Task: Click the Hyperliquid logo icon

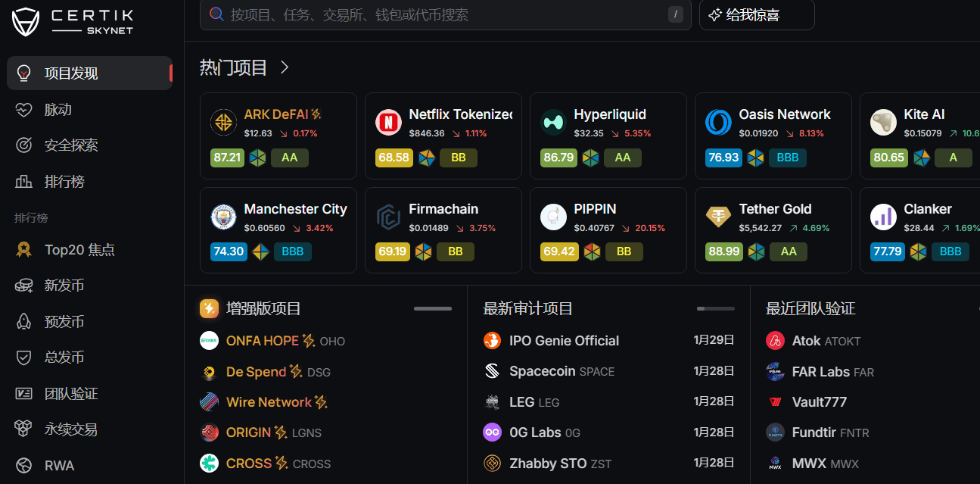Action: (553, 122)
